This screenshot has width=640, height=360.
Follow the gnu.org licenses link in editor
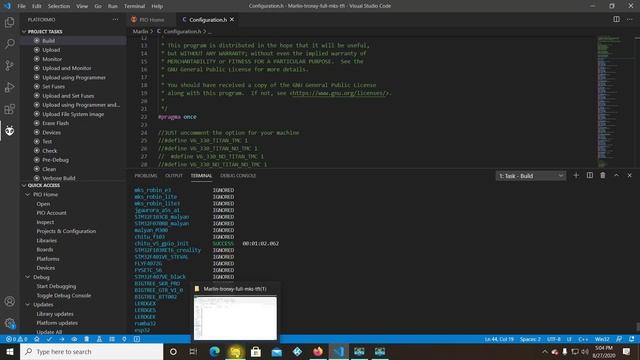click(339, 93)
